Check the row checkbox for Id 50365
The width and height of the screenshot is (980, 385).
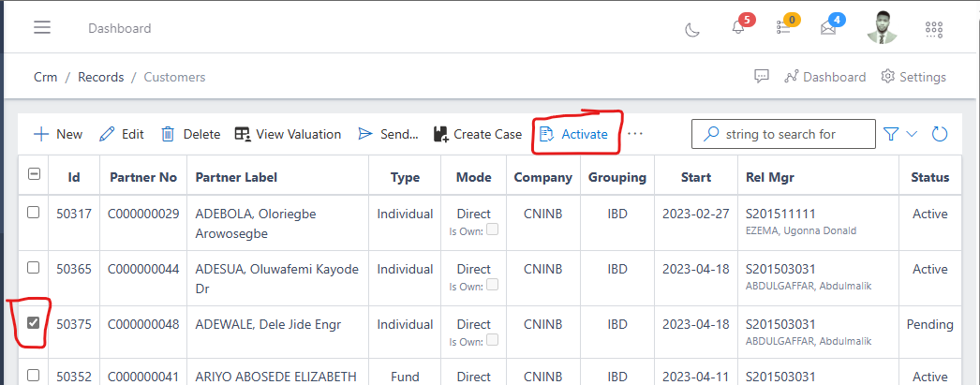point(34,268)
